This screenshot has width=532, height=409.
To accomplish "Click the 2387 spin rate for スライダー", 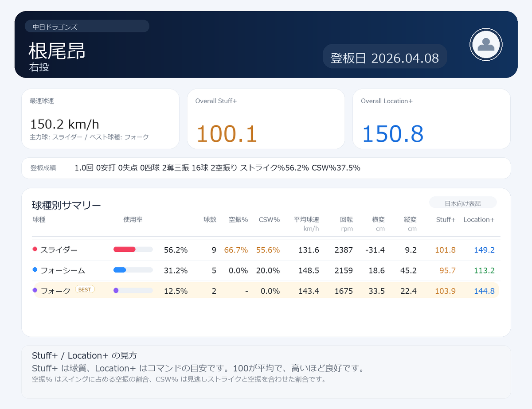I will [344, 250].
